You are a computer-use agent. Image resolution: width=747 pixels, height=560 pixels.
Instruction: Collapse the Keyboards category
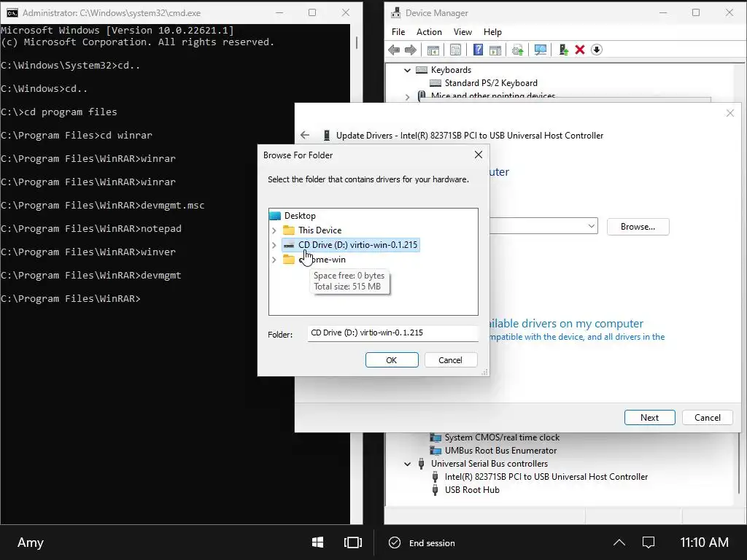pos(407,70)
